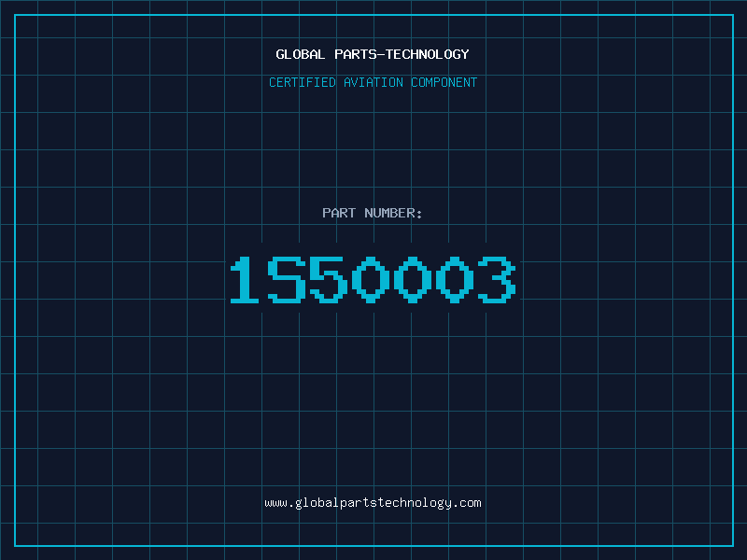
Task: Click the GLOBAL PARTS-TECHNOLOGY heading
Action: tap(373, 54)
